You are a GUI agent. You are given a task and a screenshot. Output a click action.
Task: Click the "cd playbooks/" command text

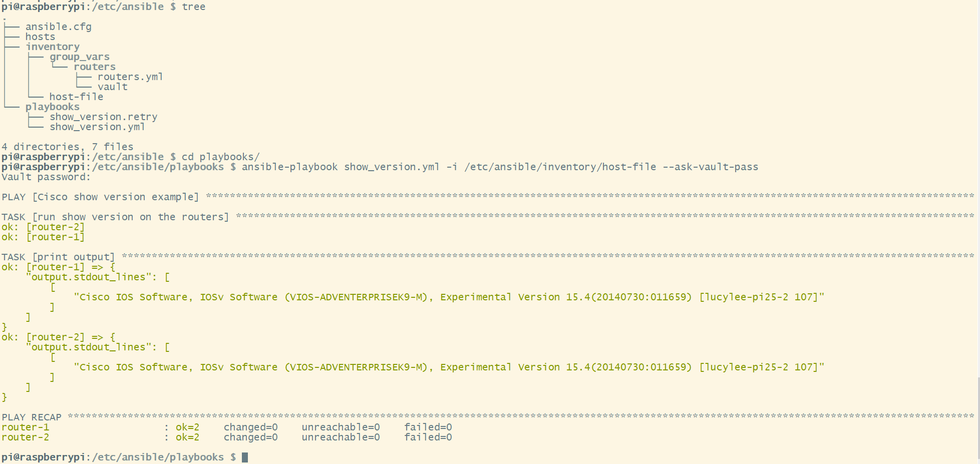click(x=220, y=157)
